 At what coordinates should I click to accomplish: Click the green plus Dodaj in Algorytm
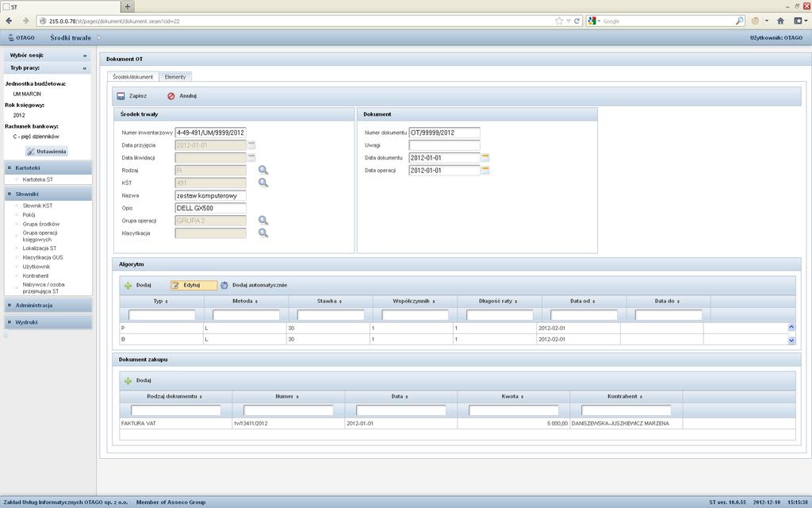128,285
